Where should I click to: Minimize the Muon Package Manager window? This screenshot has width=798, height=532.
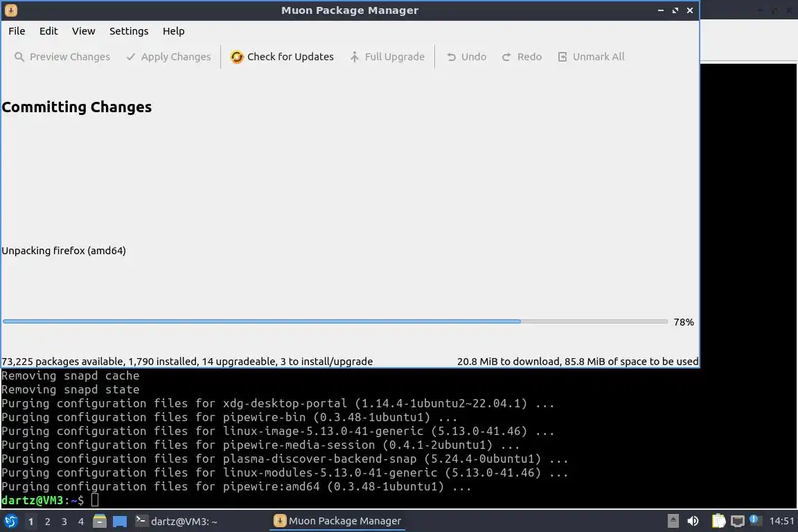coord(661,10)
